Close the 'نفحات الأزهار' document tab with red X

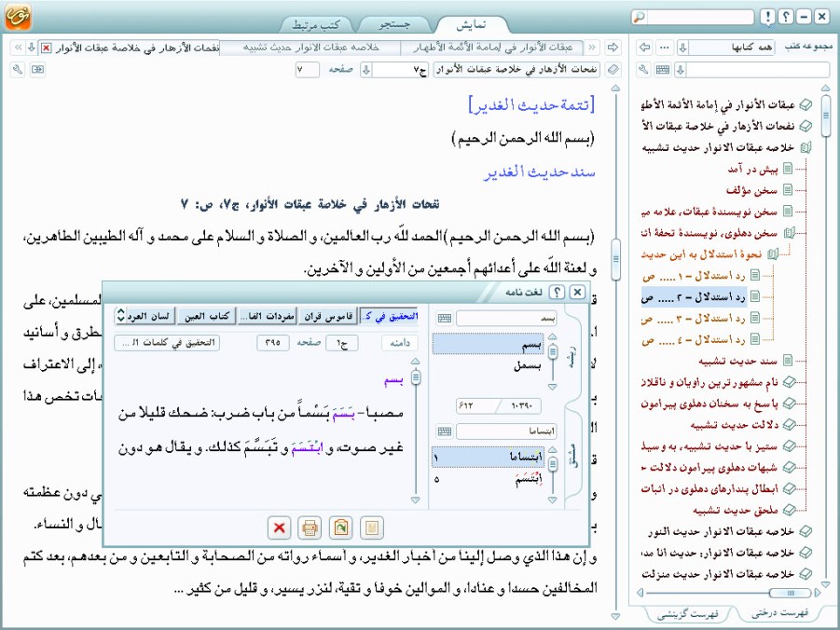tap(47, 48)
